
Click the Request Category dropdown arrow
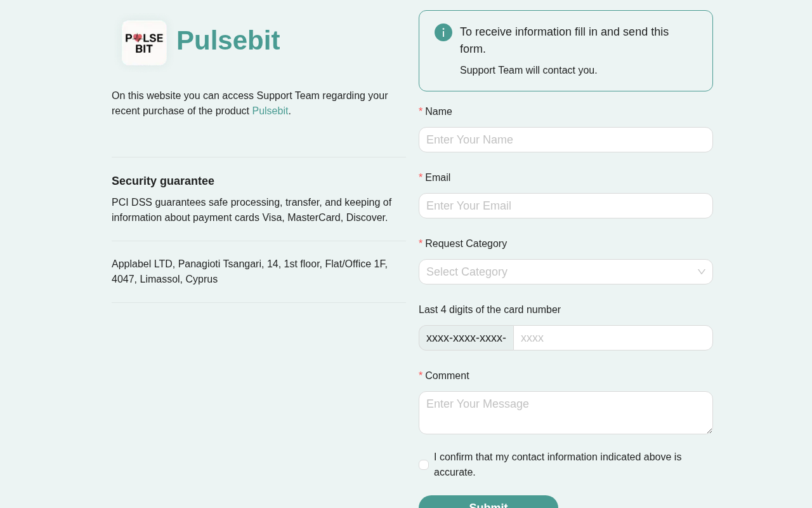tap(701, 272)
